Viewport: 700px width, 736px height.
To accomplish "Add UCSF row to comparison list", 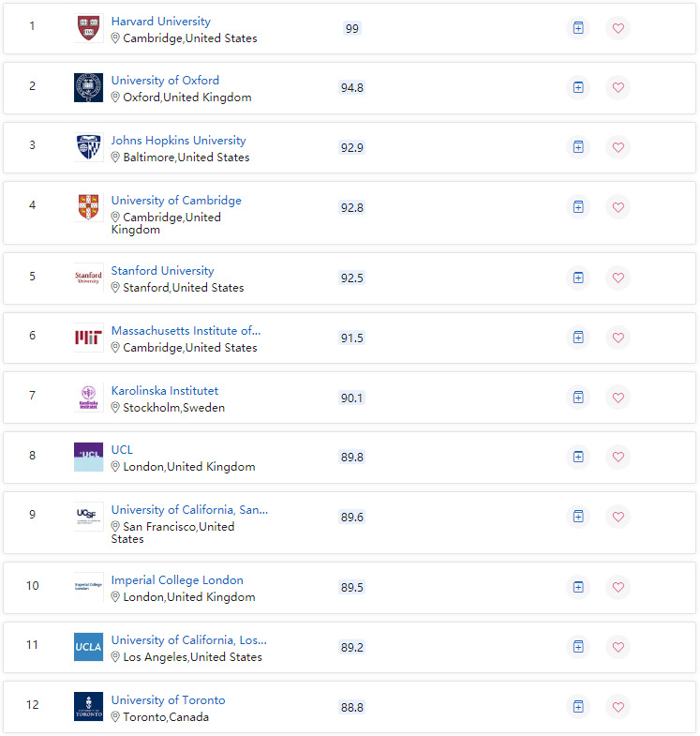I will click(x=578, y=517).
